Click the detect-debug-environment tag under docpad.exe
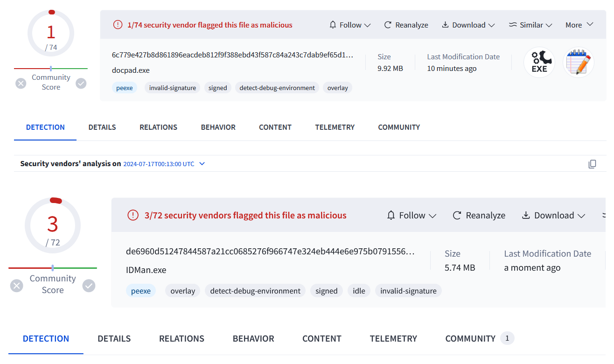This screenshot has width=614, height=364. [x=277, y=88]
